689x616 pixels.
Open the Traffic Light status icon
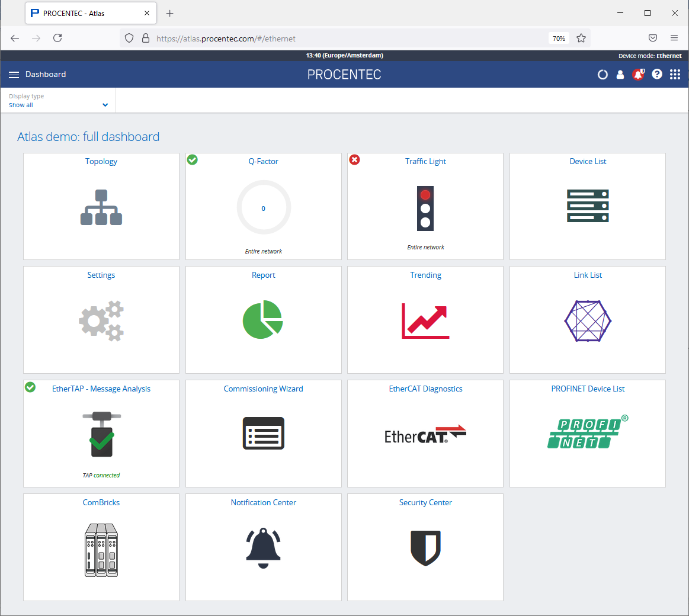pos(425,208)
